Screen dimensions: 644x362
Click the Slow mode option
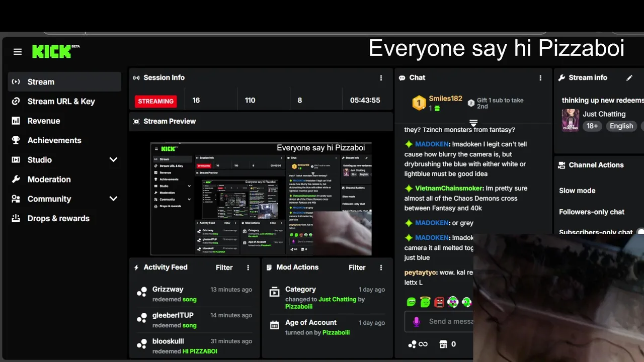(x=577, y=191)
